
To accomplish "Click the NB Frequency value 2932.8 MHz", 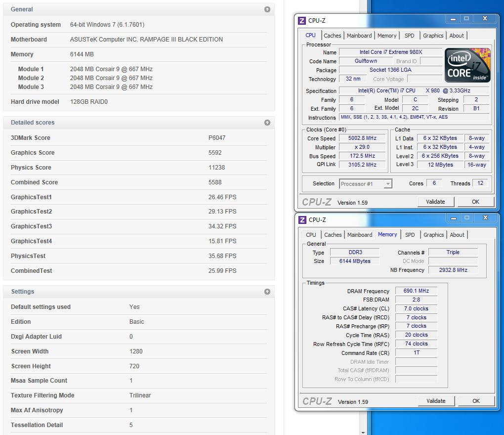I will 453,270.
